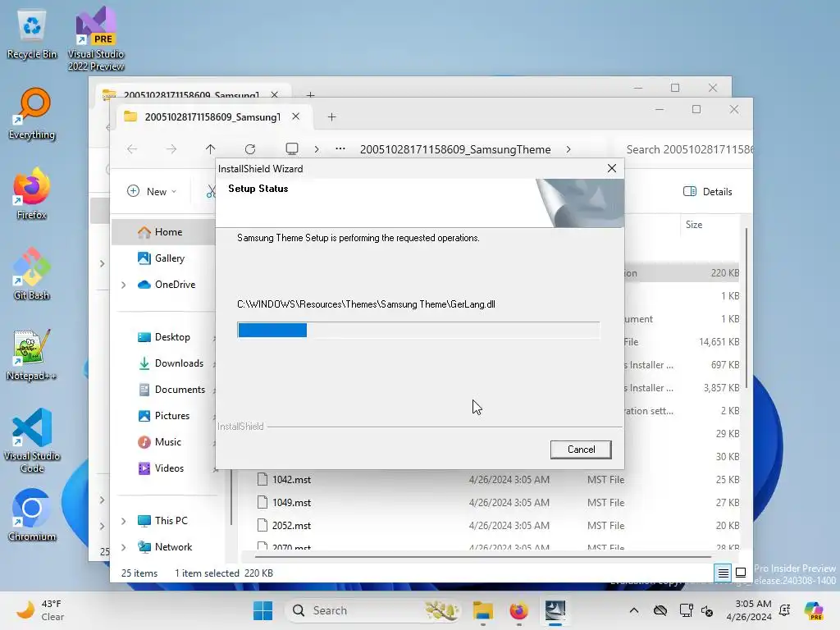Viewport: 840px width, 630px height.
Task: Click the setup progress bar
Action: coord(418,330)
